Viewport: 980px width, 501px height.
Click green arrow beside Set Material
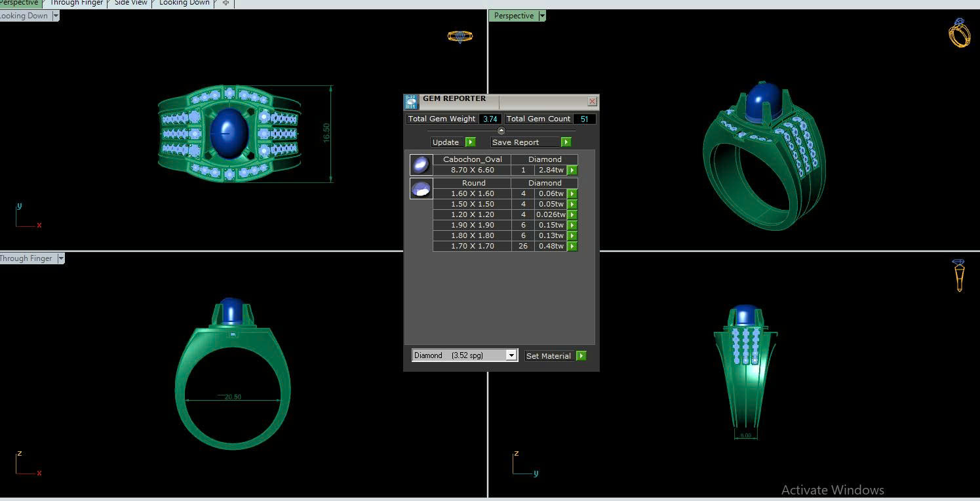pos(581,356)
